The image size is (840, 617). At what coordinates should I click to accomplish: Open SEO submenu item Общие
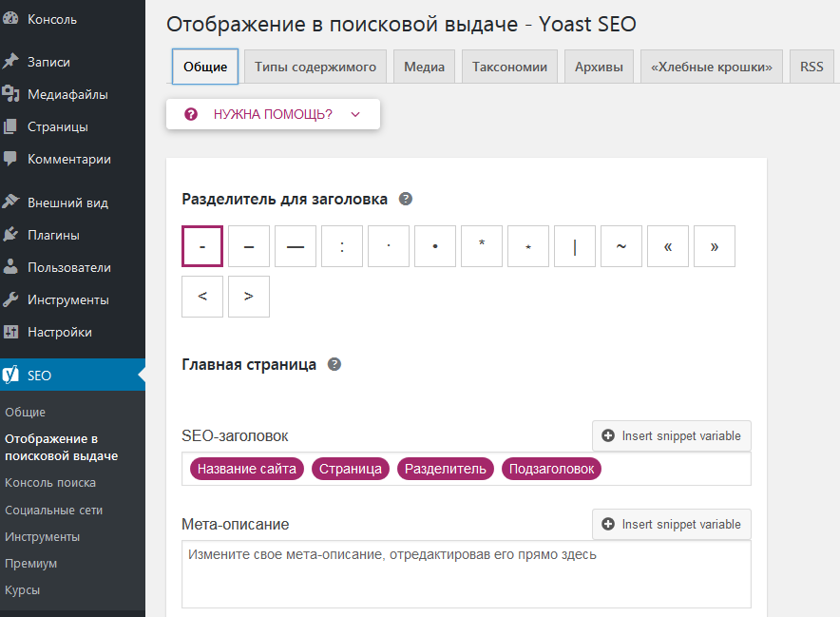tap(25, 413)
